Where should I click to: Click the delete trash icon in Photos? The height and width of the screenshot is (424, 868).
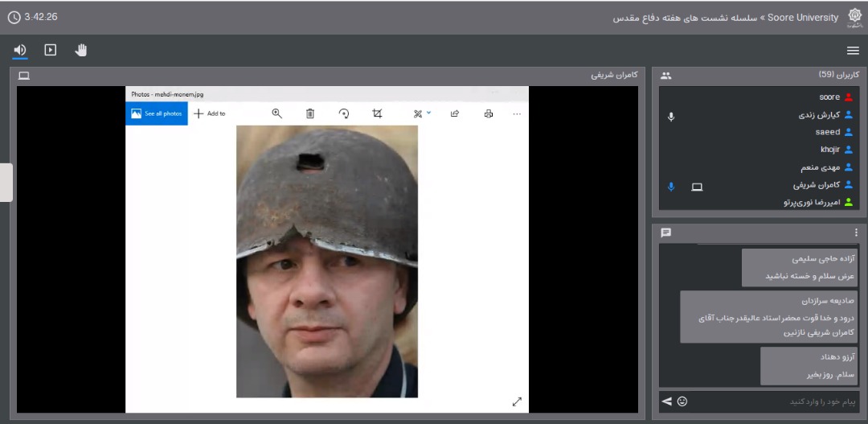point(310,113)
